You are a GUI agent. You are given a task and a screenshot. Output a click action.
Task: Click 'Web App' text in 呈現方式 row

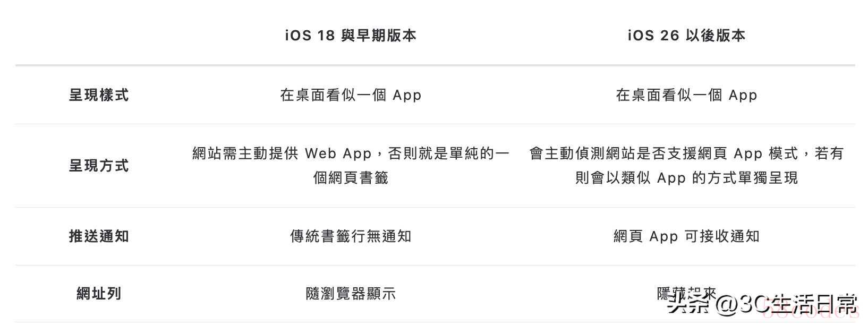click(x=338, y=154)
